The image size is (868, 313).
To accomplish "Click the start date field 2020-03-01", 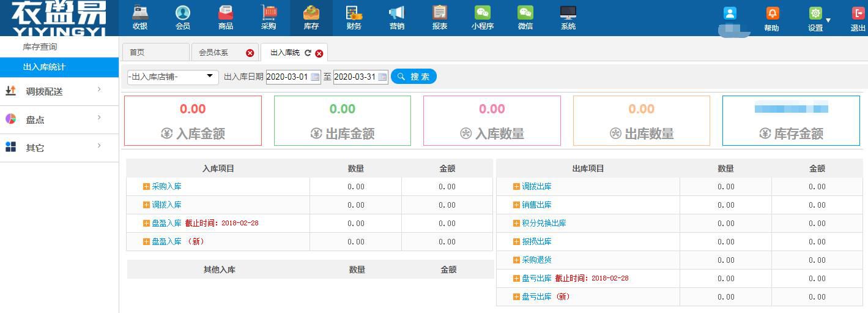I will coord(287,77).
